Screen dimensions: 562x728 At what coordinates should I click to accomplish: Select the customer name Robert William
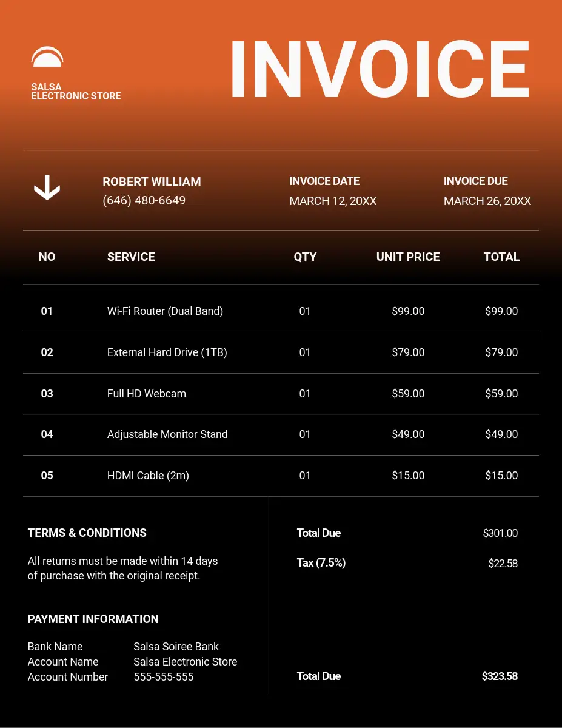tap(152, 181)
